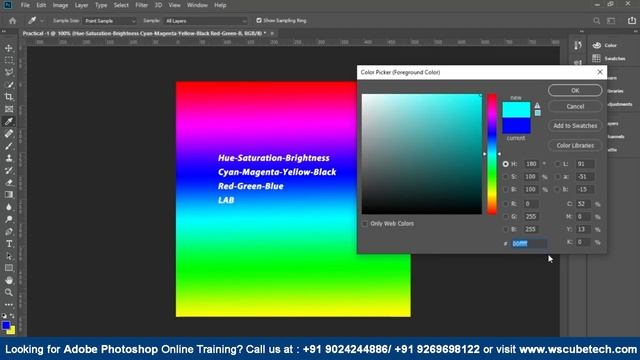
Task: Enable the Only Web Colors checkbox
Action: tap(365, 224)
